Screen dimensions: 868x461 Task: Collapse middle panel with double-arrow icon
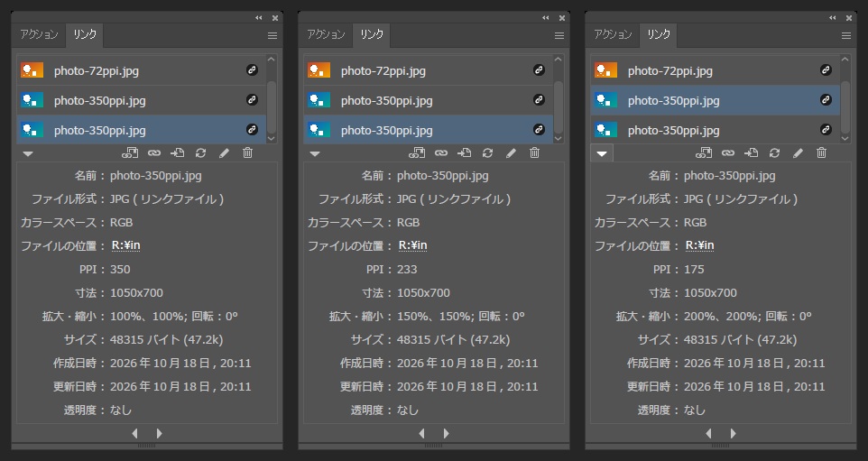click(x=545, y=18)
